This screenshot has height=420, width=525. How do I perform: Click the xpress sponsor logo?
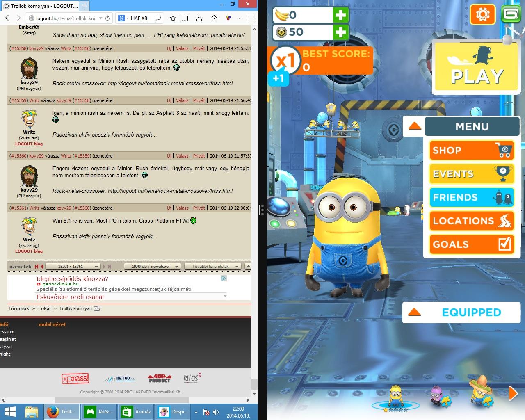coord(75,378)
